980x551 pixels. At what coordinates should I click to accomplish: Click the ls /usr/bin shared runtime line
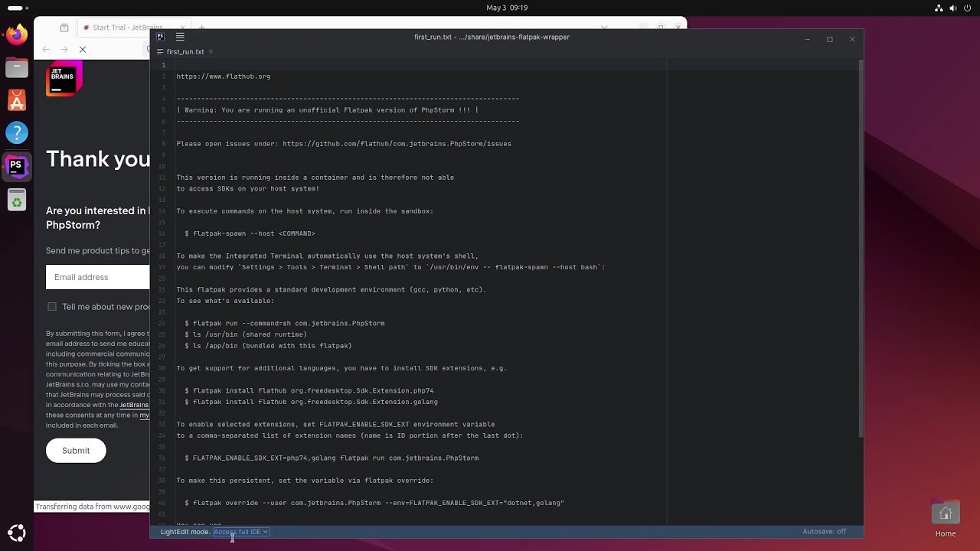(246, 334)
